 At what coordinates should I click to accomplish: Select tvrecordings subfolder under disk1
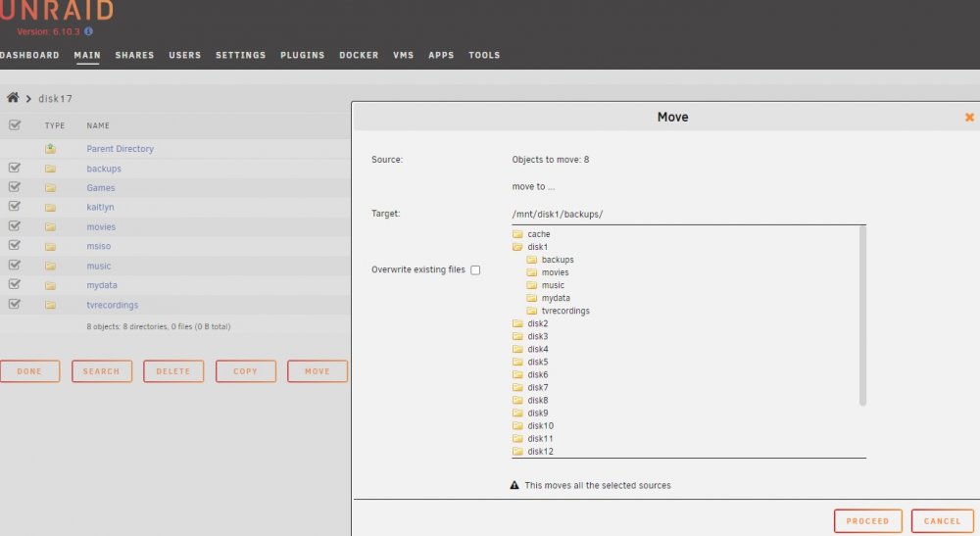tap(565, 311)
